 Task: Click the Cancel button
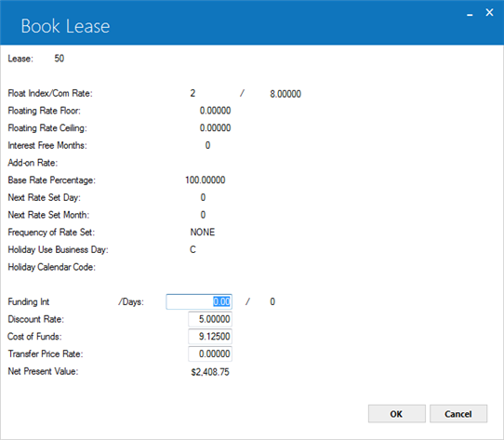point(458,414)
